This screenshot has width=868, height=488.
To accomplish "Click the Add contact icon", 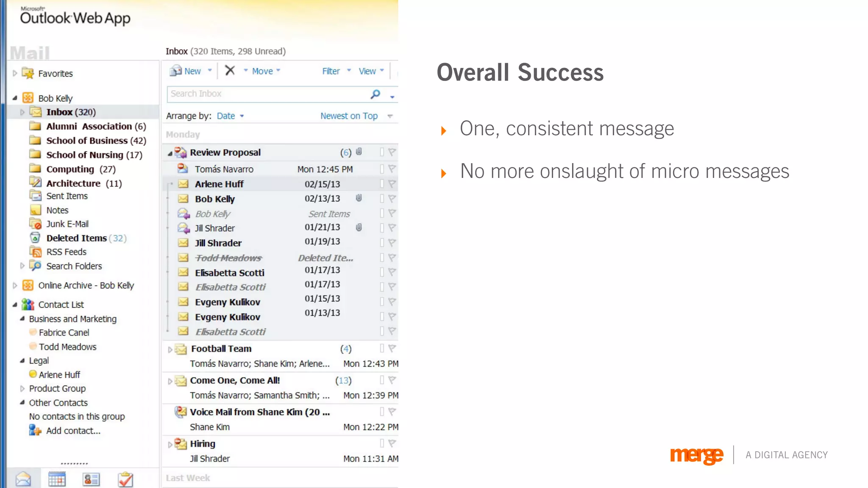I will pos(35,430).
